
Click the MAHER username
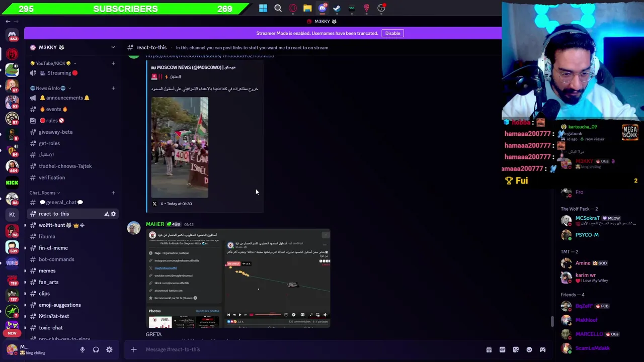(x=155, y=224)
